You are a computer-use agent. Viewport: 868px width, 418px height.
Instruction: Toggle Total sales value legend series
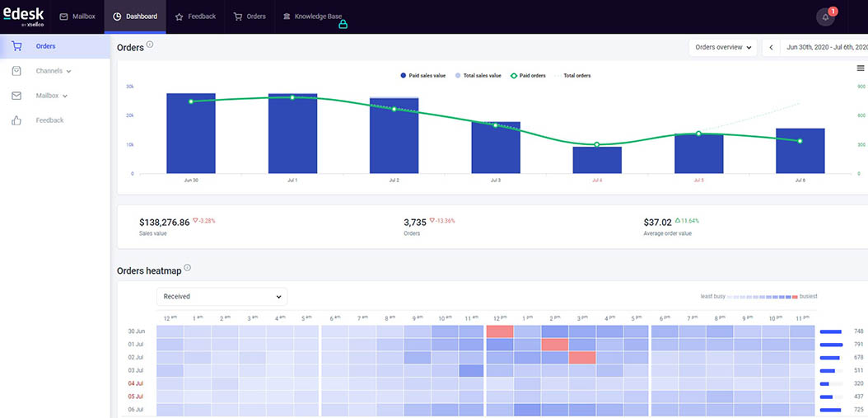[478, 75]
